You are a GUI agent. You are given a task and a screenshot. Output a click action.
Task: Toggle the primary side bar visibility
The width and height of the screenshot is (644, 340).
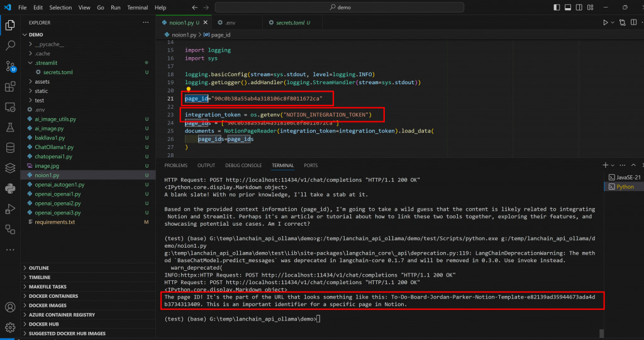tap(557, 8)
